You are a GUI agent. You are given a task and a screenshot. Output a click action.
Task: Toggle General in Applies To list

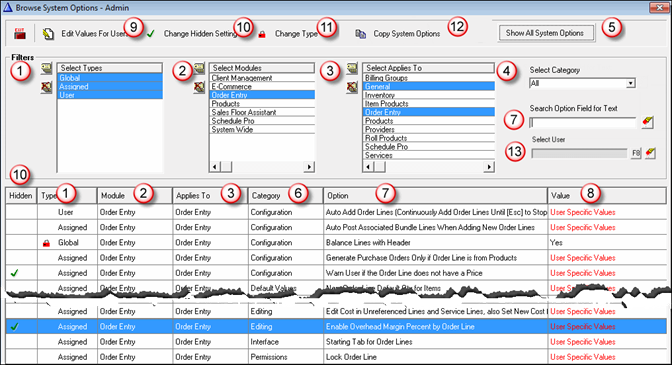click(429, 87)
